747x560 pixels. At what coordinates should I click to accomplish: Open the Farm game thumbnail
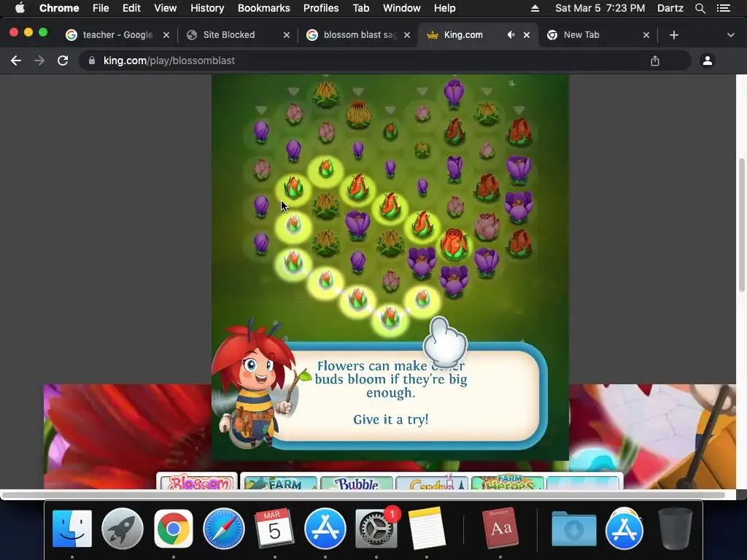[x=281, y=482]
